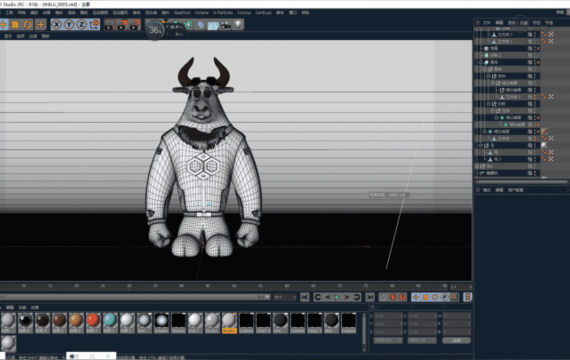Play the animation forward
Screen dimensions: 570x360
[337, 297]
